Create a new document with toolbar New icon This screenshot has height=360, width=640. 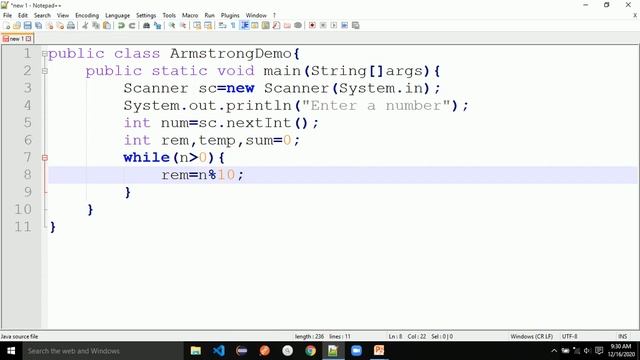[7, 25]
